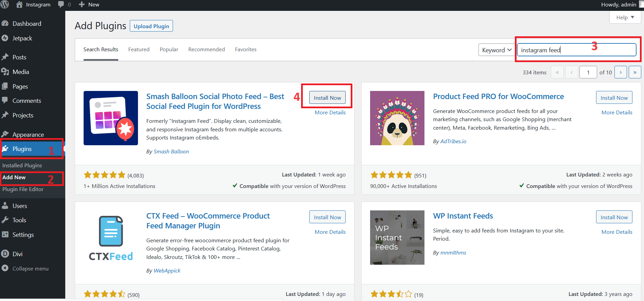
Task: Switch to Search Results tab
Action: (x=101, y=50)
